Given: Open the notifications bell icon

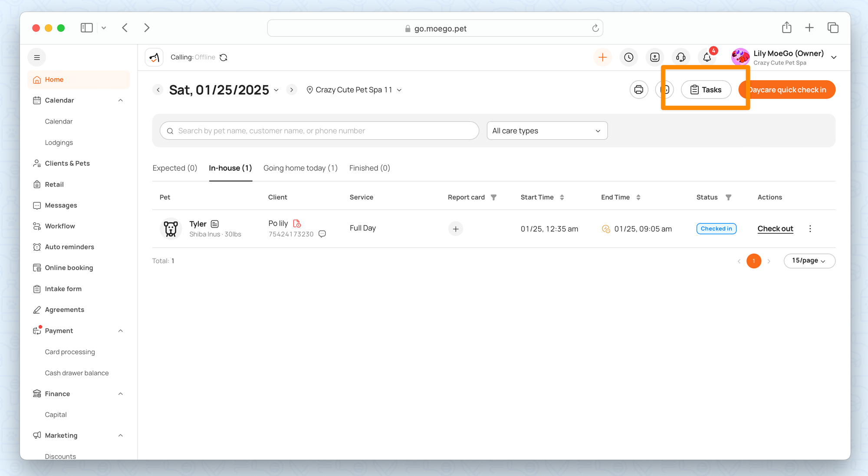Looking at the screenshot, I should 707,57.
